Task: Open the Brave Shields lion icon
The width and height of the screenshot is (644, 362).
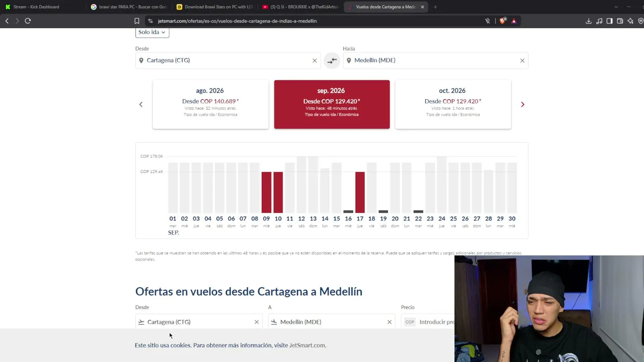Action: (503, 21)
